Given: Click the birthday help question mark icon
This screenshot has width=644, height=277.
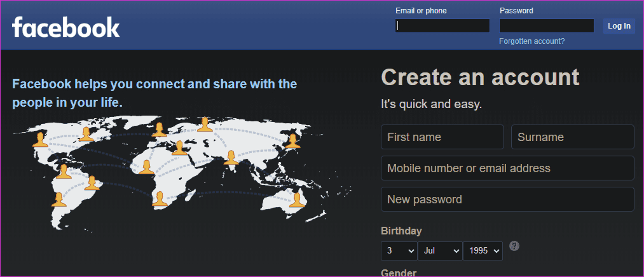Looking at the screenshot, I should (x=514, y=246).
